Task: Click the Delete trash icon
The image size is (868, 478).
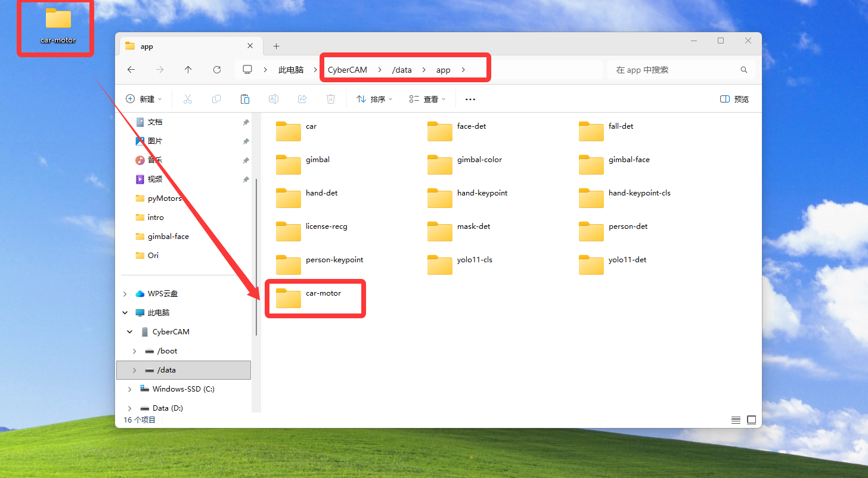Action: click(331, 99)
